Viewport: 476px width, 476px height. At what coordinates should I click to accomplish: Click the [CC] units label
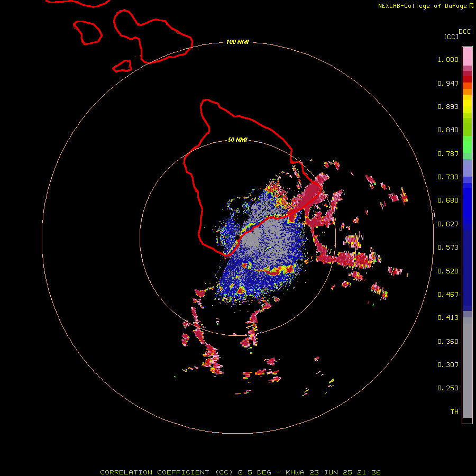(451, 36)
